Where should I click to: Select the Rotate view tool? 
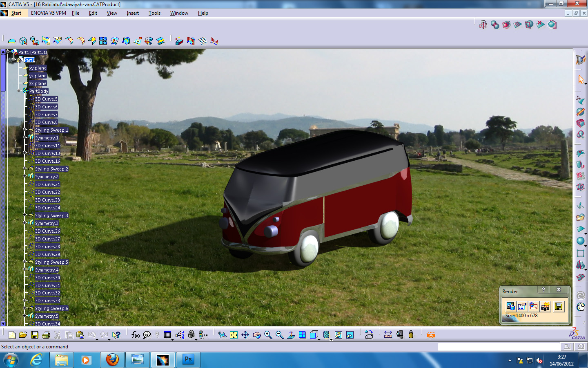coord(256,335)
